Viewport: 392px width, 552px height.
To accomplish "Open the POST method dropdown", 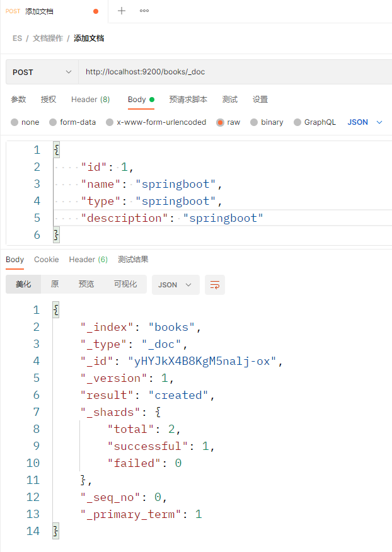I will point(42,72).
